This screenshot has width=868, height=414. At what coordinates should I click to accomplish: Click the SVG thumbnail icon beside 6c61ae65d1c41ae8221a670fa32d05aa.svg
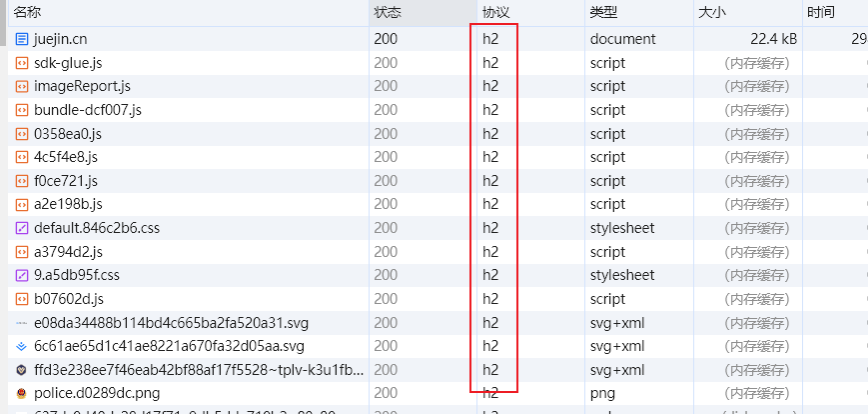pos(21,346)
